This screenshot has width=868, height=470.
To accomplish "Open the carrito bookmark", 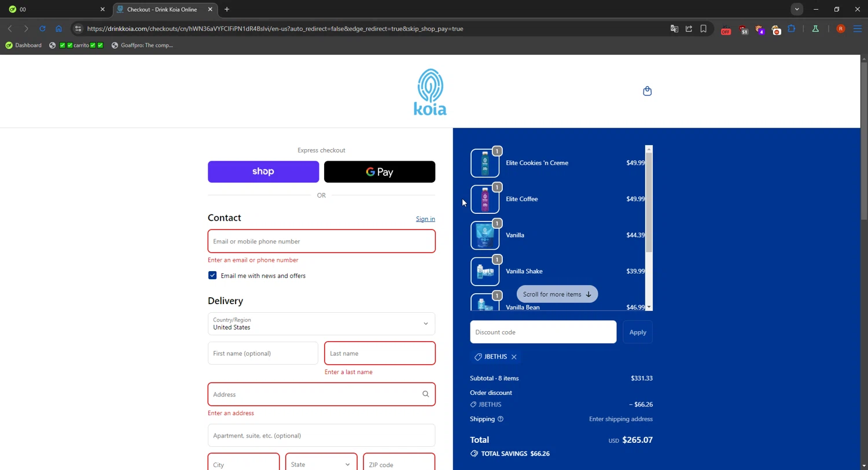I will pyautogui.click(x=76, y=45).
